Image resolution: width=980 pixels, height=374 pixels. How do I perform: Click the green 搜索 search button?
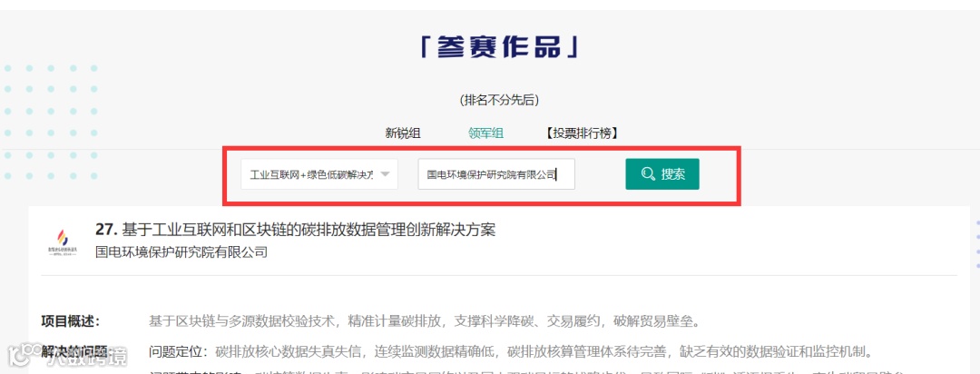[x=662, y=174]
